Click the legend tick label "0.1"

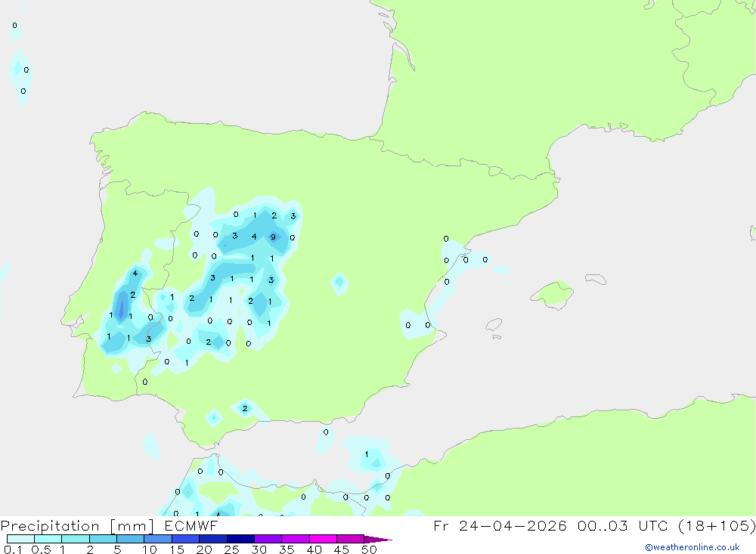click(x=13, y=549)
